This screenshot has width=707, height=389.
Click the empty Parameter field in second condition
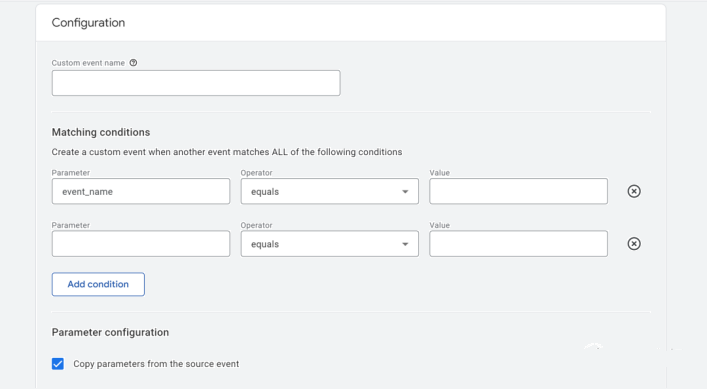(x=141, y=244)
